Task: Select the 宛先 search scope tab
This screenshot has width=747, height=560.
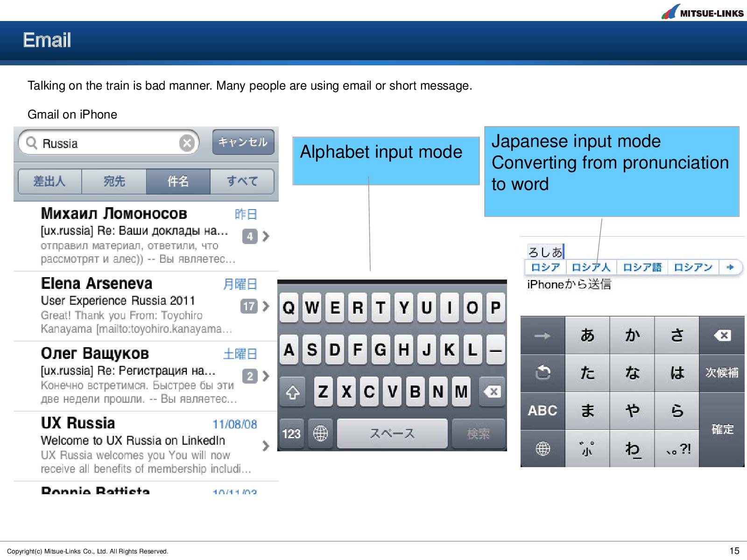Action: pos(114,181)
